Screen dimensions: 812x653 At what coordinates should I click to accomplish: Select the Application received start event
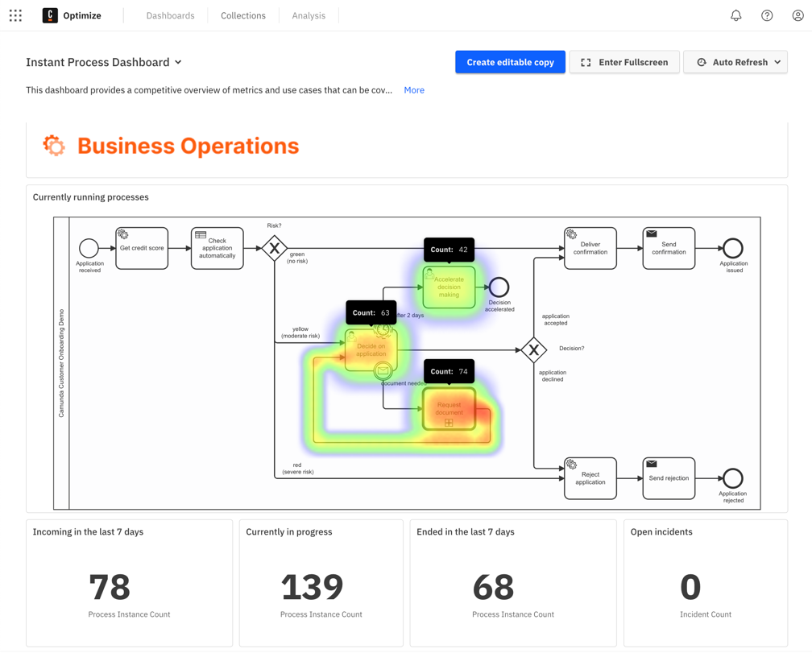[x=89, y=248]
